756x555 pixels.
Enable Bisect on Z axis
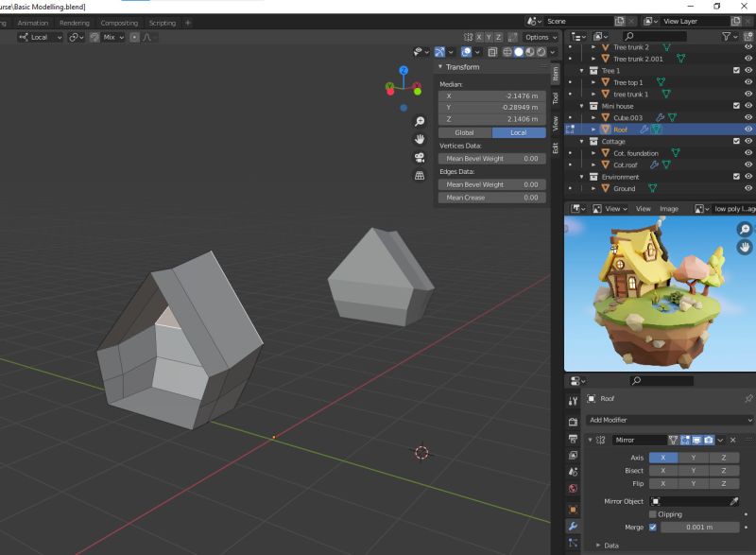click(x=724, y=471)
